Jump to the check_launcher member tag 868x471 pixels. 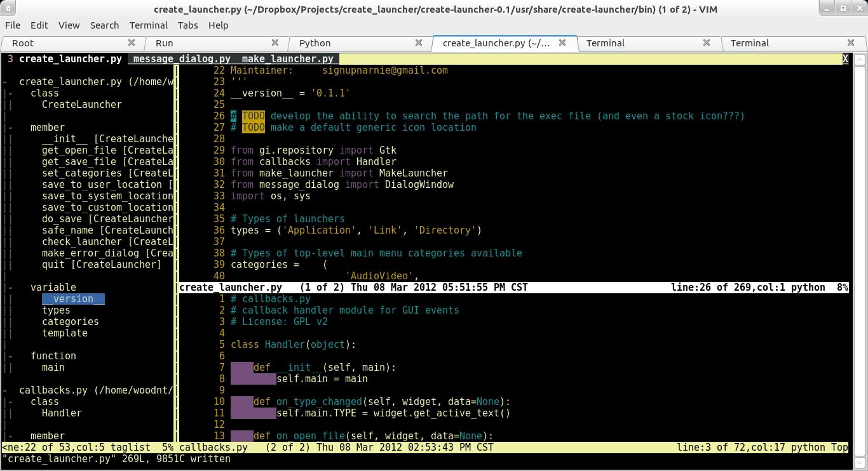[x=107, y=241]
